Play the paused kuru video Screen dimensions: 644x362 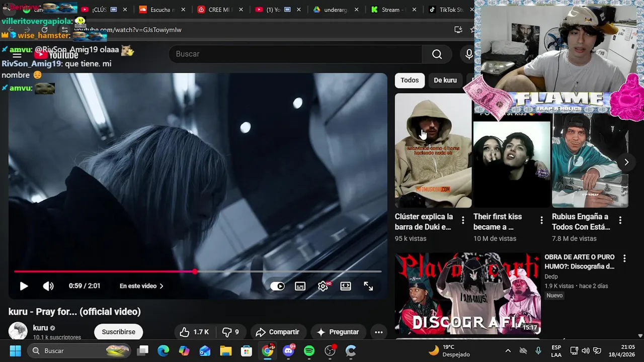[24, 286]
